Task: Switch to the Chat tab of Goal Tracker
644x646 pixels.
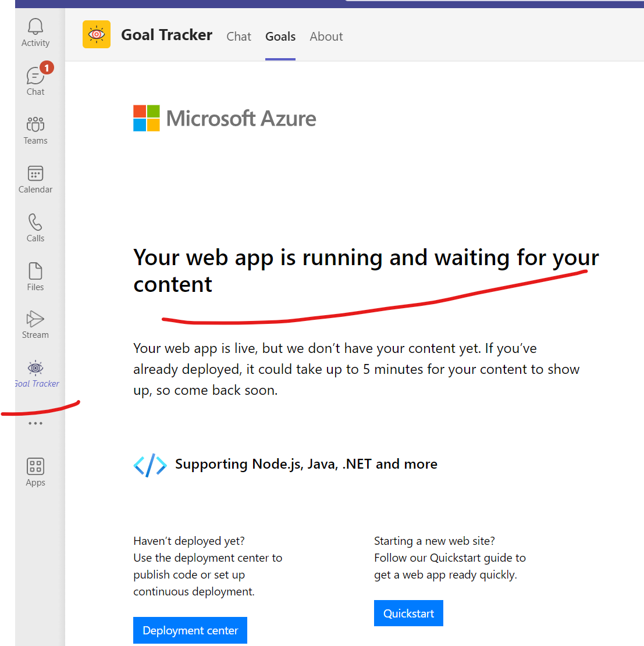Action: (x=239, y=36)
